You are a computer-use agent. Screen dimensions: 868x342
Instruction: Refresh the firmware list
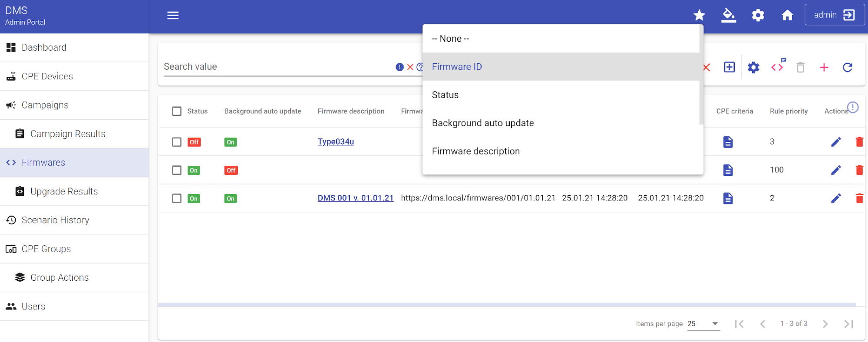point(847,67)
